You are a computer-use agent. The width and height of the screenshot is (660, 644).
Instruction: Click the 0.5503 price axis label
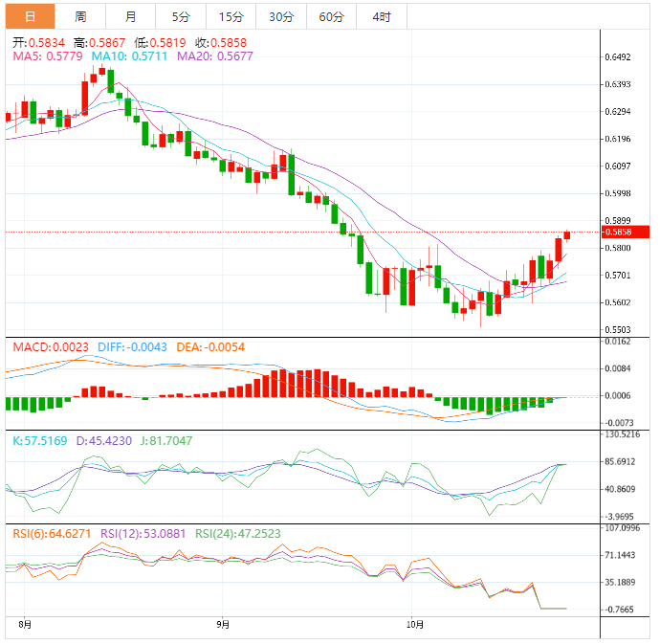coord(618,330)
